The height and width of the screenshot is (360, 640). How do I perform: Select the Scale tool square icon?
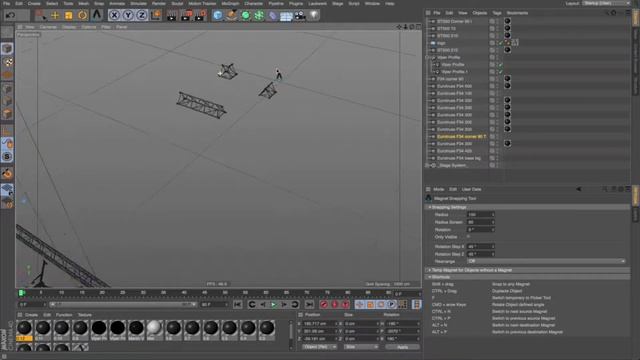coord(69,16)
